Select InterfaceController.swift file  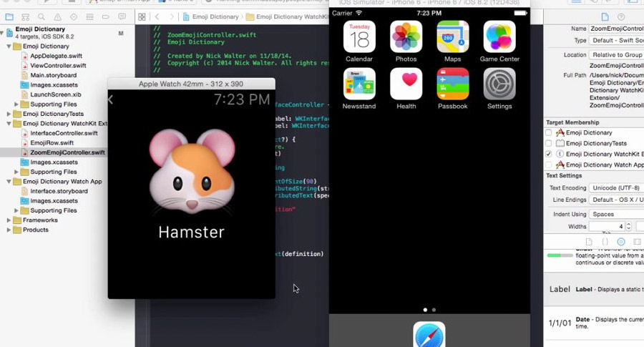click(64, 133)
